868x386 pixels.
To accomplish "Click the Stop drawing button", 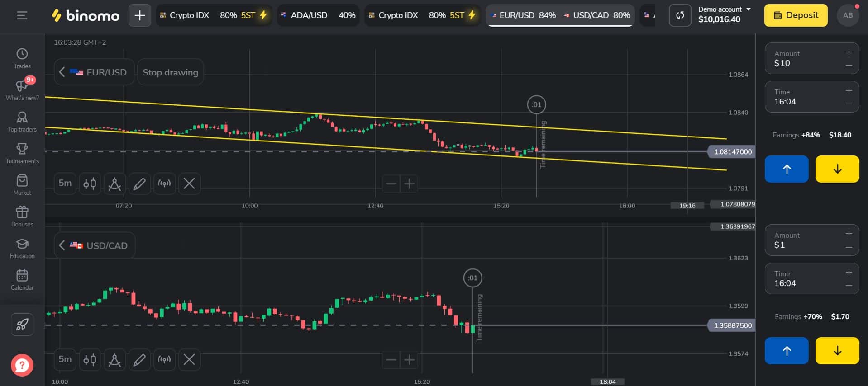I will pos(170,72).
